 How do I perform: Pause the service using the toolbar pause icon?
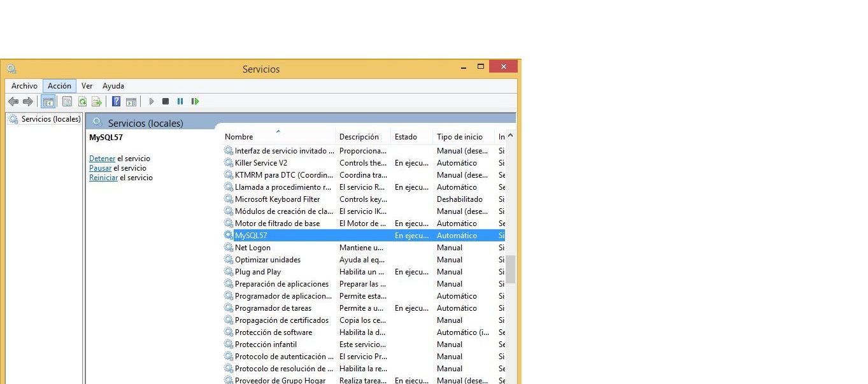point(180,101)
